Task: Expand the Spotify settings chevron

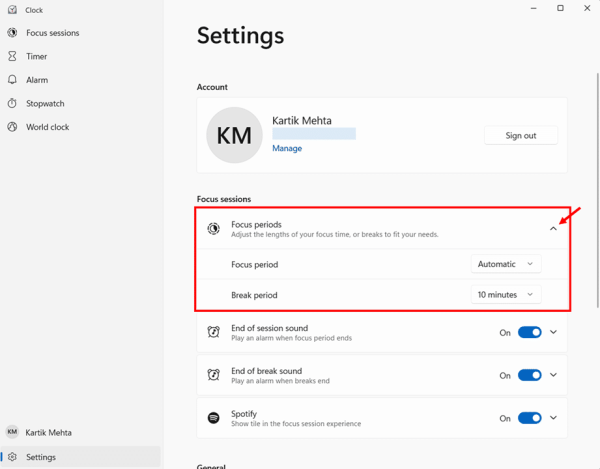Action: coord(553,418)
